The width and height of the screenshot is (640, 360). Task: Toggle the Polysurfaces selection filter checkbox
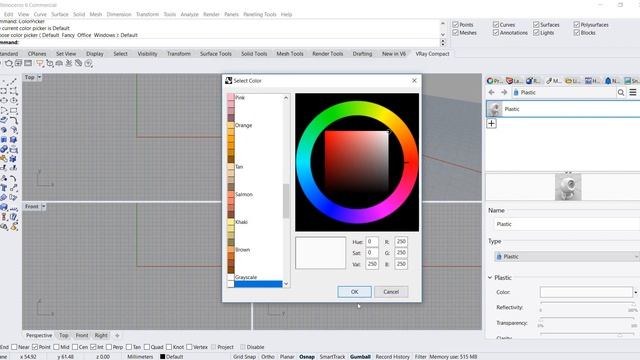(x=577, y=24)
